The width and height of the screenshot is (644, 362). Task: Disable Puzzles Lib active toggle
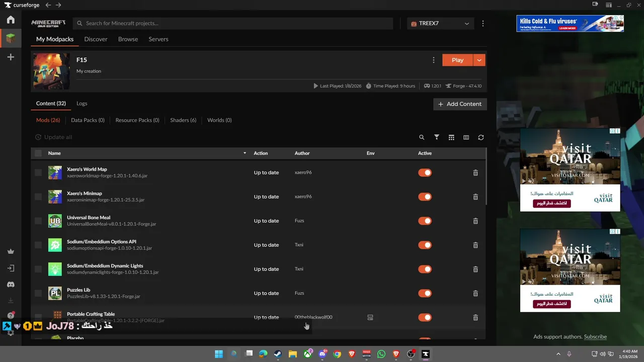point(425,293)
